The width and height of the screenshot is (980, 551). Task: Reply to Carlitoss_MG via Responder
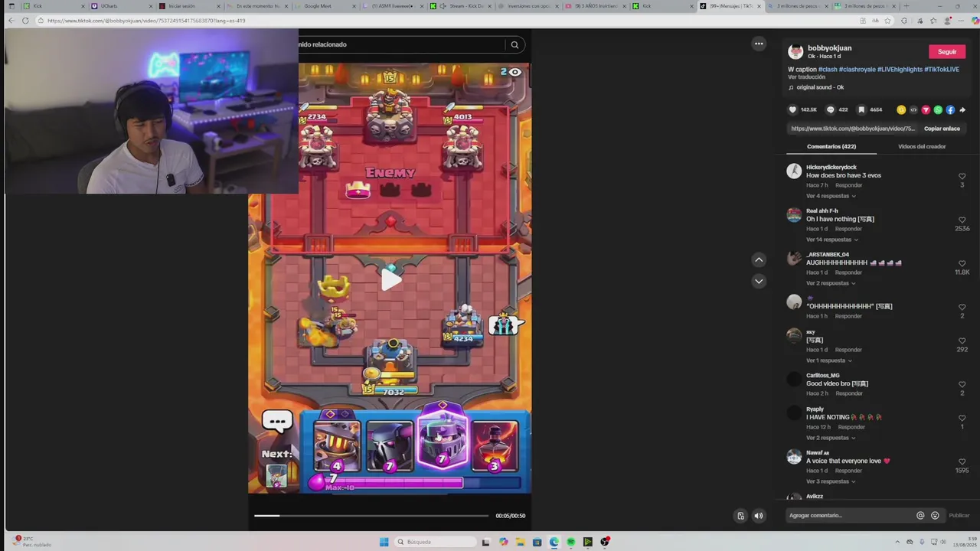849,393
